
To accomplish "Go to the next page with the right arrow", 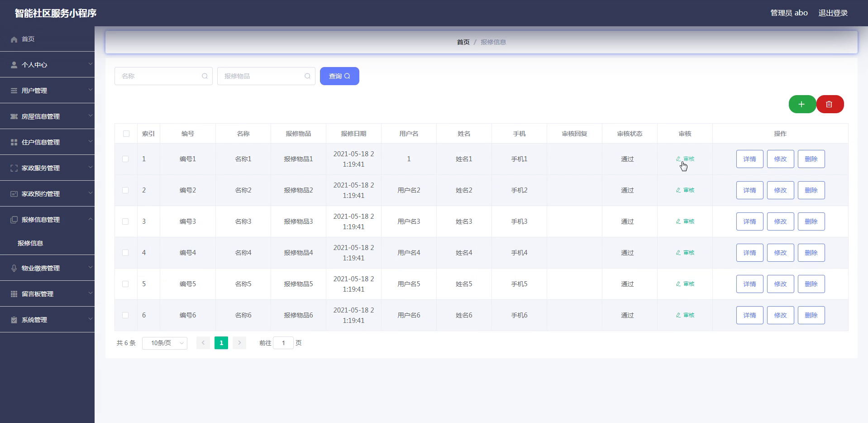I will pyautogui.click(x=239, y=343).
